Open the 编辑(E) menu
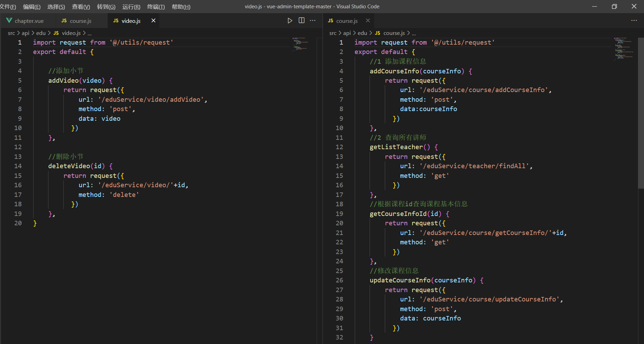The width and height of the screenshot is (644, 344). tap(32, 7)
